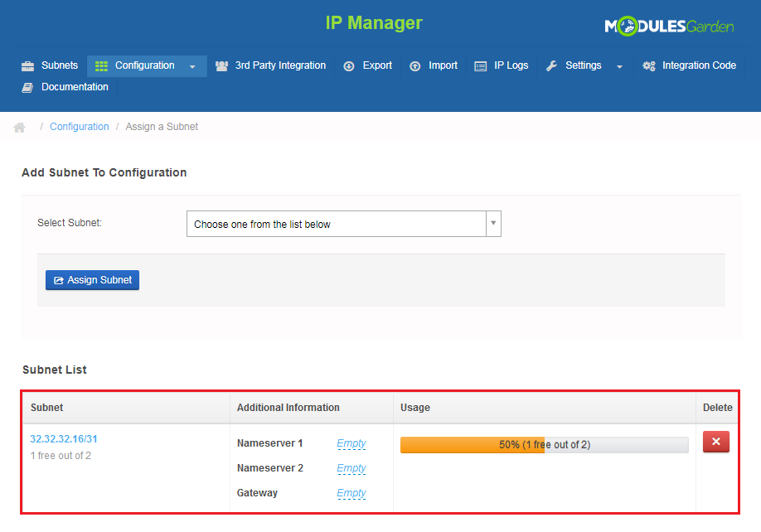Click the 'Add Subnet To Configuration' heading
This screenshot has height=532, width=761.
coord(104,172)
